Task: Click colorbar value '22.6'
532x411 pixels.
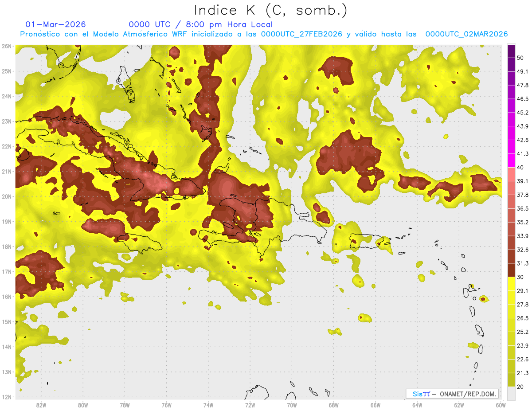Action: [x=522, y=360]
